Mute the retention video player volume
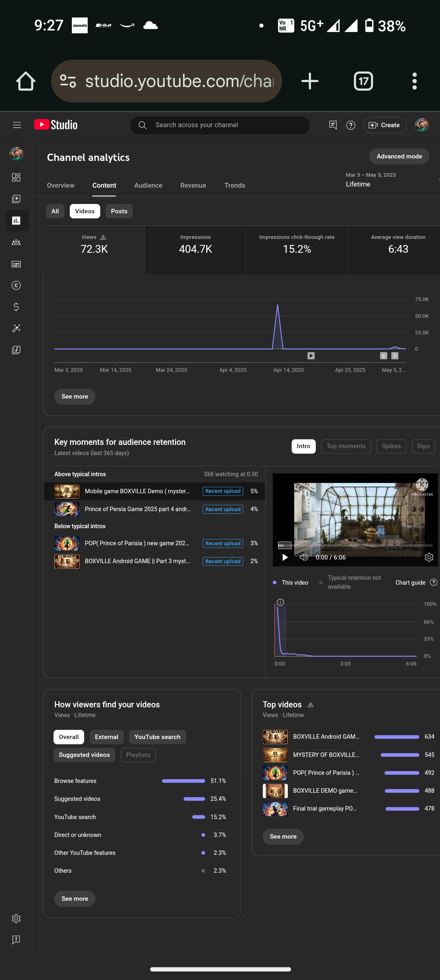Viewport: 440px width, 980px height. (x=304, y=557)
